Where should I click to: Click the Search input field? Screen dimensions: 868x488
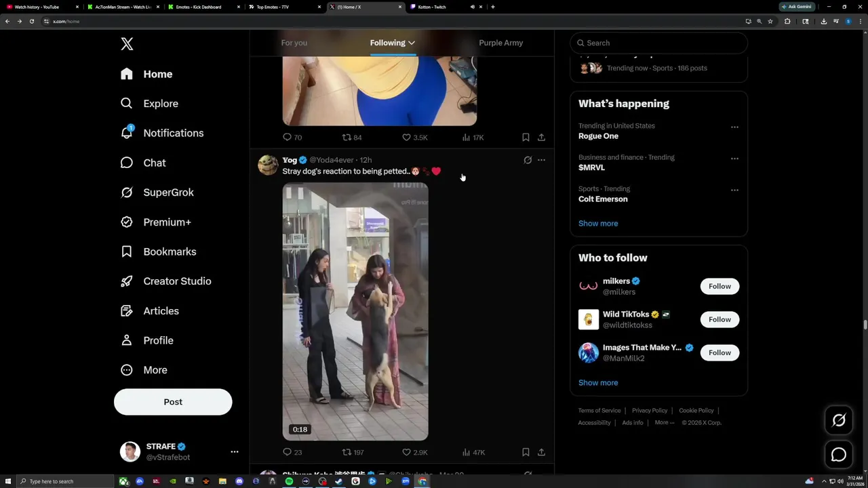pos(658,43)
